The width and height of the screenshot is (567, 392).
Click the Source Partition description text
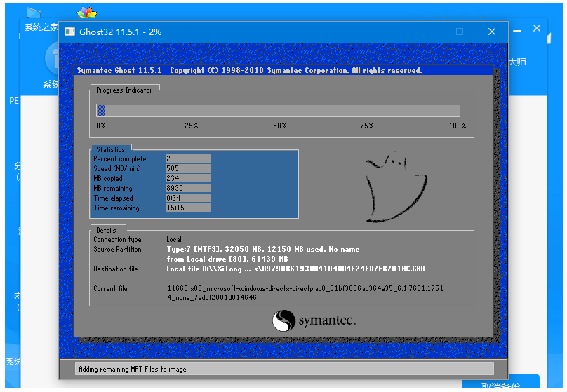coord(263,250)
